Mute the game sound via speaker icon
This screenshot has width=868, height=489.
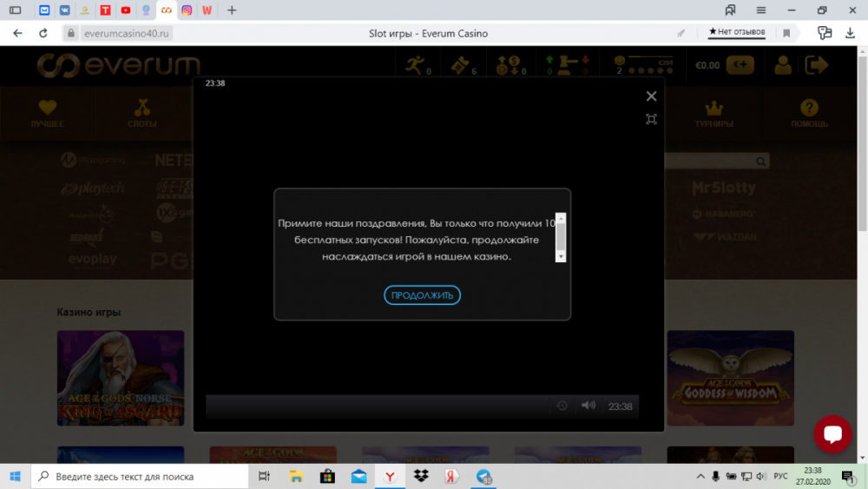588,406
